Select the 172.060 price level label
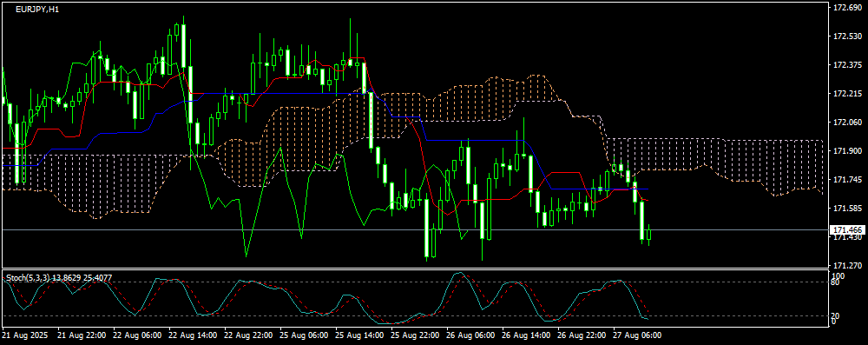Viewport: 868px width, 345px height. coord(848,122)
